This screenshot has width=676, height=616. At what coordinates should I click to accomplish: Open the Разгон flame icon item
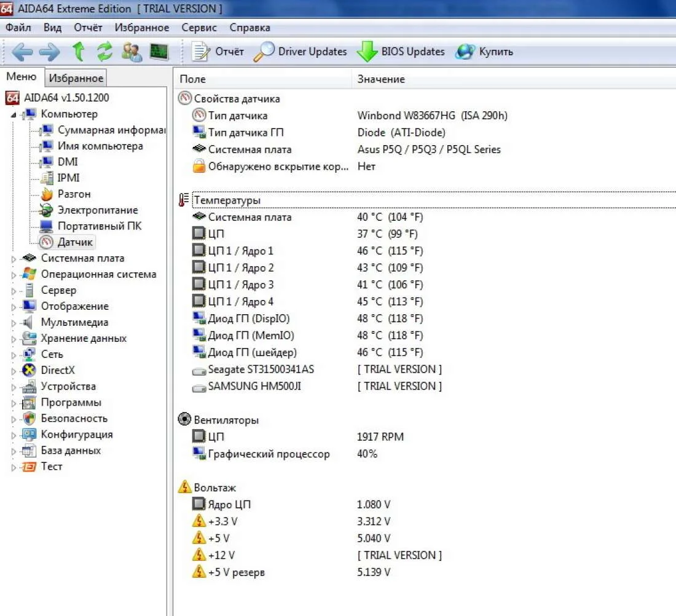[x=47, y=194]
